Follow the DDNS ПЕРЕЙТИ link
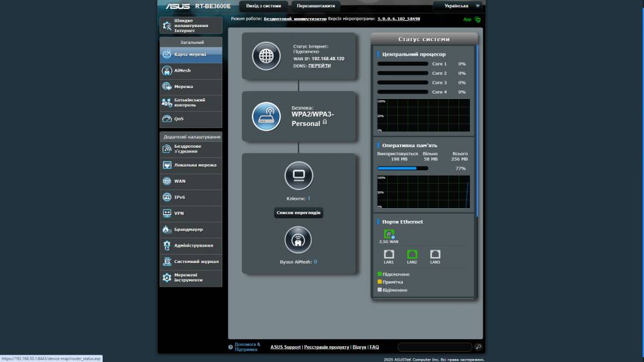This screenshot has height=362, width=644. point(320,66)
